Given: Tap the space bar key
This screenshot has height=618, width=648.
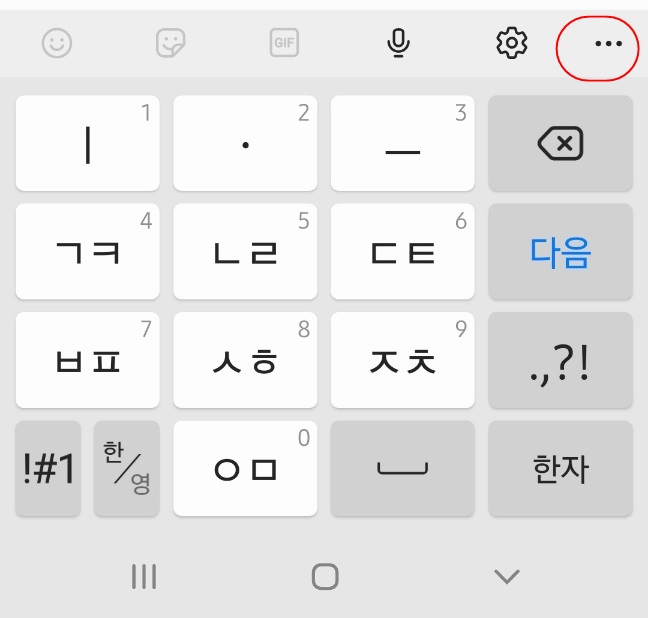Looking at the screenshot, I should pyautogui.click(x=403, y=469).
